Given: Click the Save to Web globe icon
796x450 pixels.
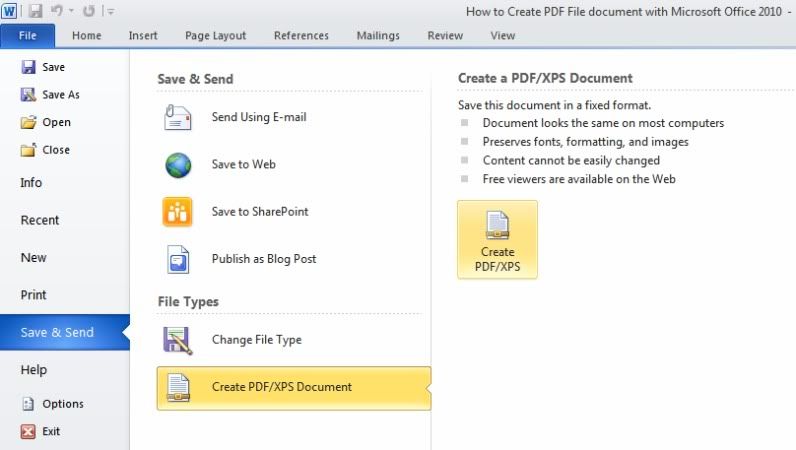Looking at the screenshot, I should 178,165.
